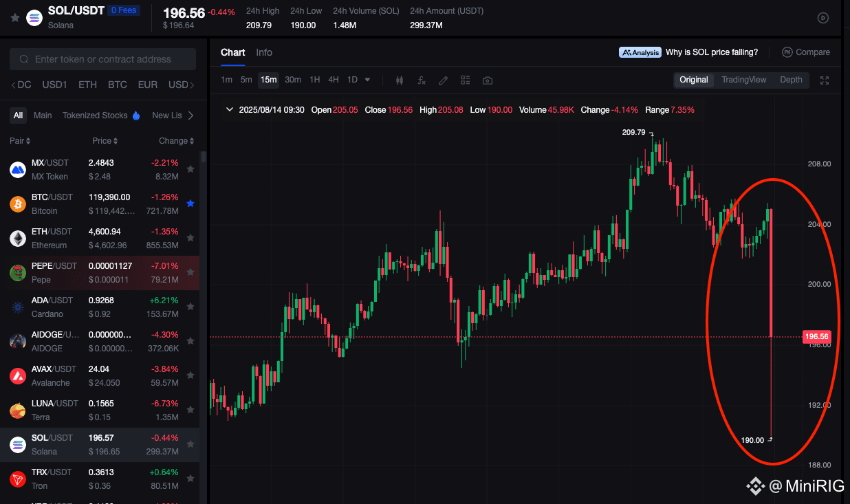Select the 4H timeframe
Image resolution: width=850 pixels, height=504 pixels.
tap(334, 80)
